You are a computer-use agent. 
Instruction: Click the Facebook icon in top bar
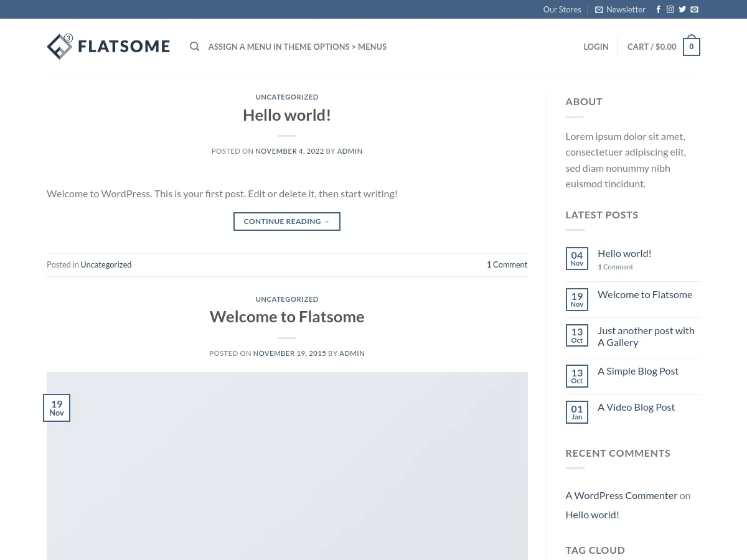coord(659,9)
